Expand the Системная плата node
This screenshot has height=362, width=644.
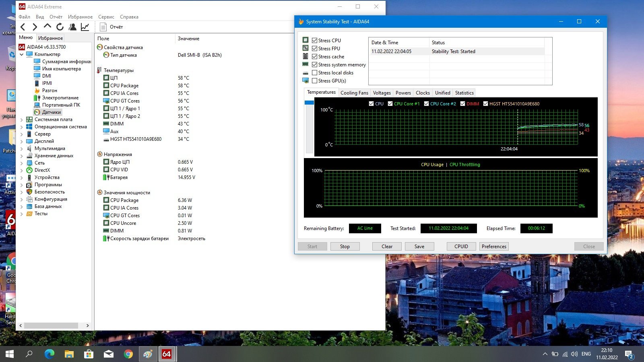(22, 119)
